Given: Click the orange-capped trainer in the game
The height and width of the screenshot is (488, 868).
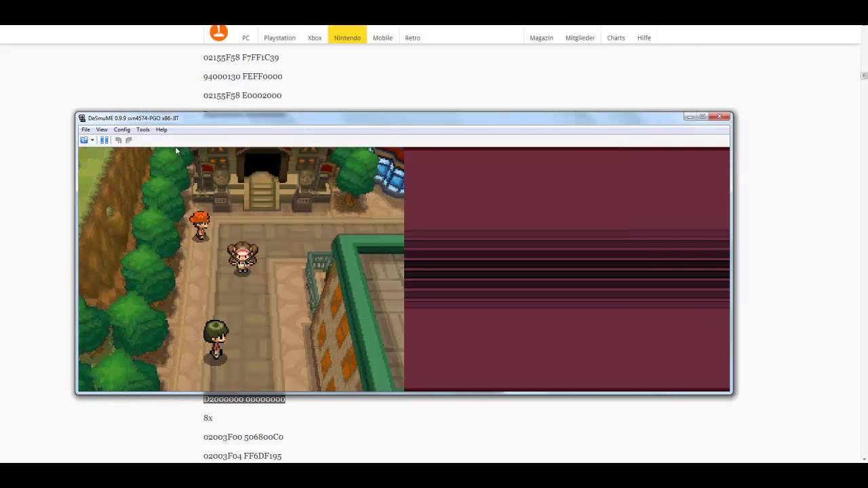Looking at the screenshot, I should click(199, 226).
